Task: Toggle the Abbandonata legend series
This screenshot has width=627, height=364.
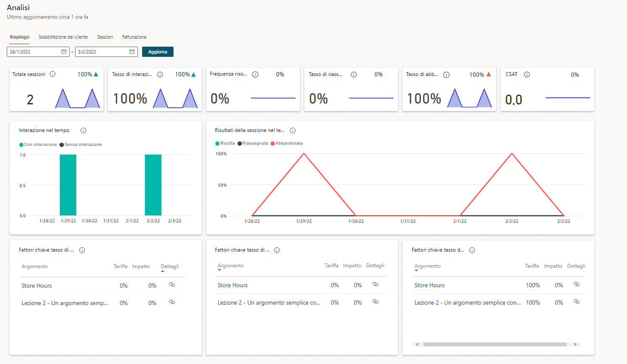Action: click(x=287, y=143)
